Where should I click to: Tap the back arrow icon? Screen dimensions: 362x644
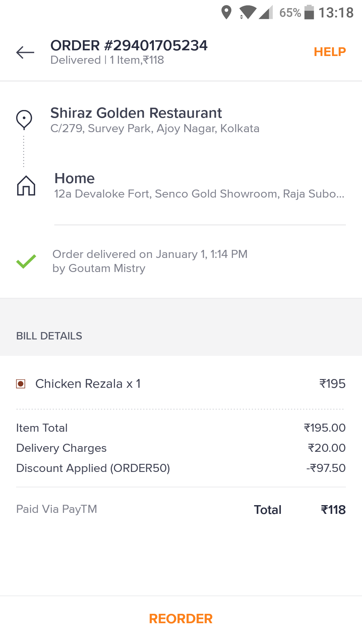[25, 52]
